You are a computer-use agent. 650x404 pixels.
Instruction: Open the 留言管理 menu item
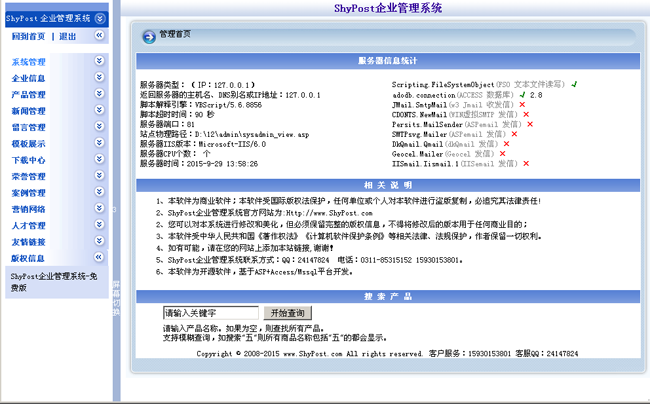coord(29,128)
